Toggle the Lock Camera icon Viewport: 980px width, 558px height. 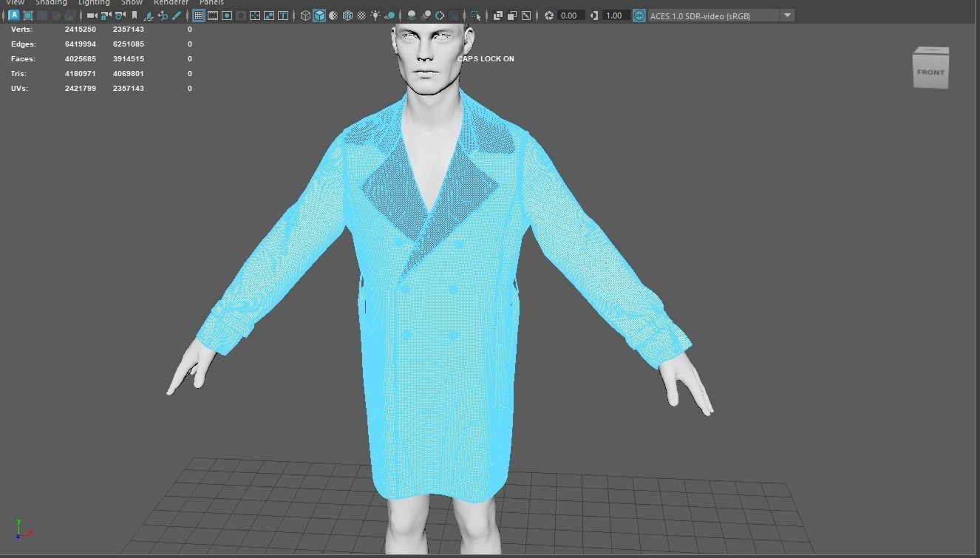pyautogui.click(x=106, y=16)
